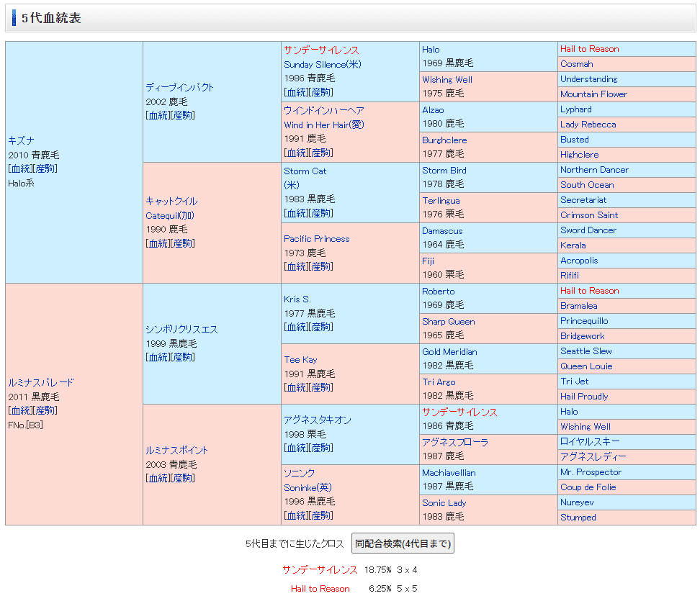
Task: Open the Acropolis link
Action: click(579, 261)
